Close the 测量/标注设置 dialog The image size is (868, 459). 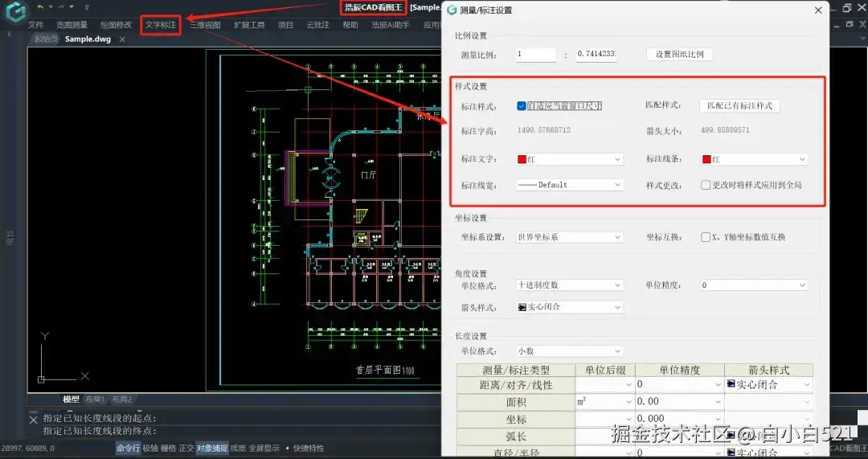pyautogui.click(x=818, y=10)
